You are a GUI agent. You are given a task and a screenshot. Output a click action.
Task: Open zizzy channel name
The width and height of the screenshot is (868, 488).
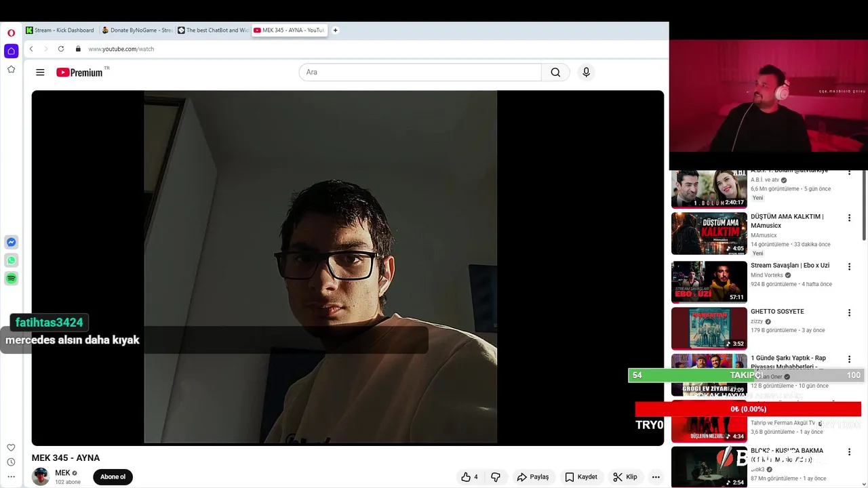click(x=757, y=321)
